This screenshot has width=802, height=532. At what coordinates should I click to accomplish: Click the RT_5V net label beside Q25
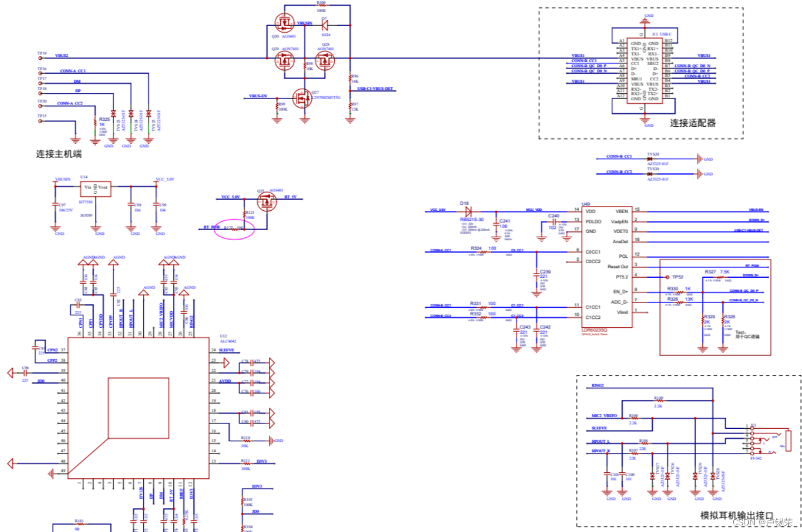click(290, 197)
